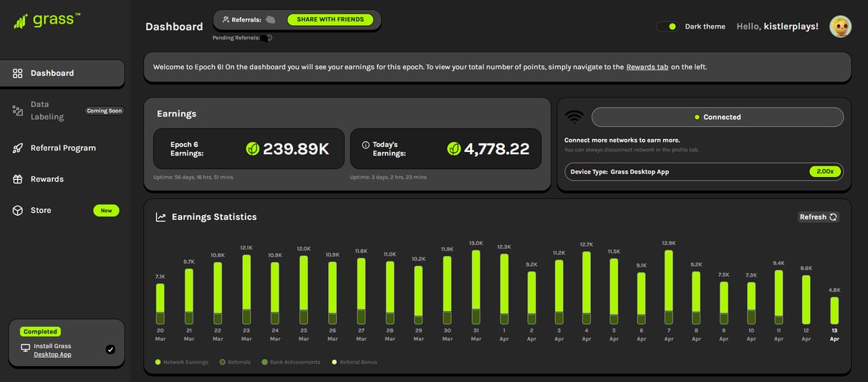Viewport: 868px width, 382px height.
Task: Toggle Rank Achievements legend item
Action: pos(291,362)
